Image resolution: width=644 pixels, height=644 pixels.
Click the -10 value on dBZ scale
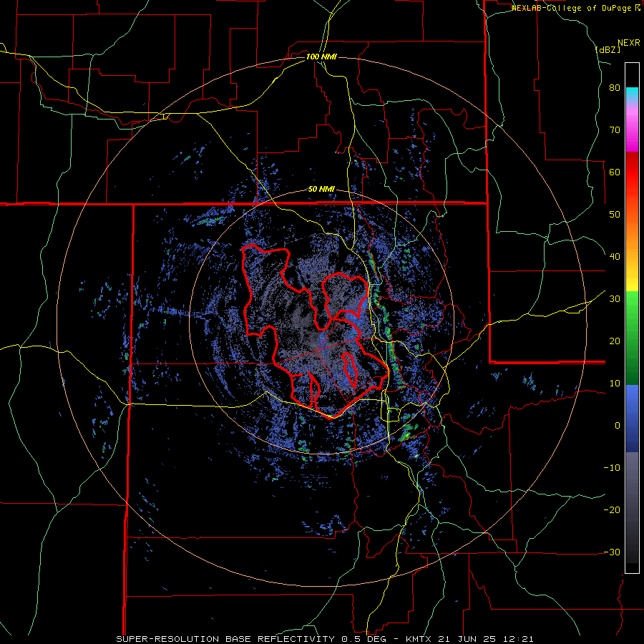[612, 468]
